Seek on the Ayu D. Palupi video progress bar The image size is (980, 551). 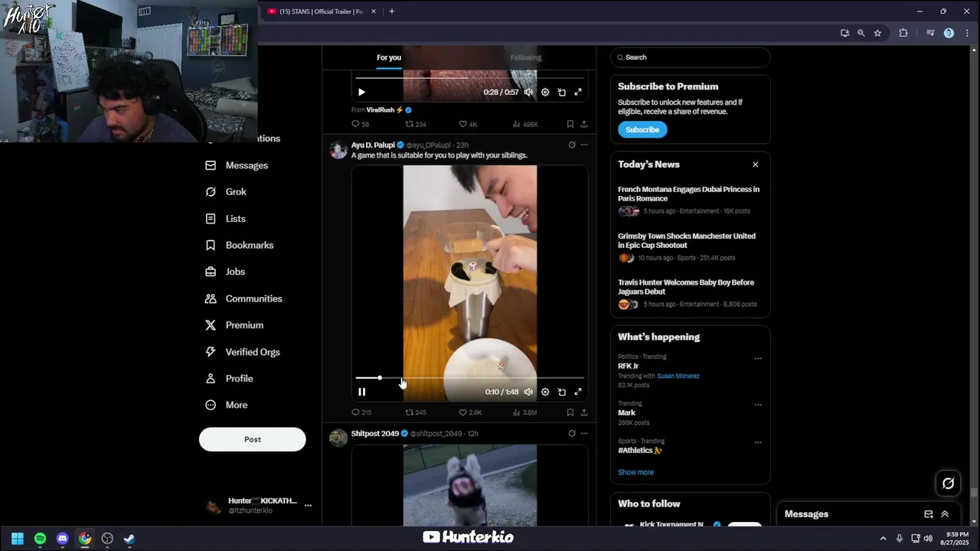470,378
